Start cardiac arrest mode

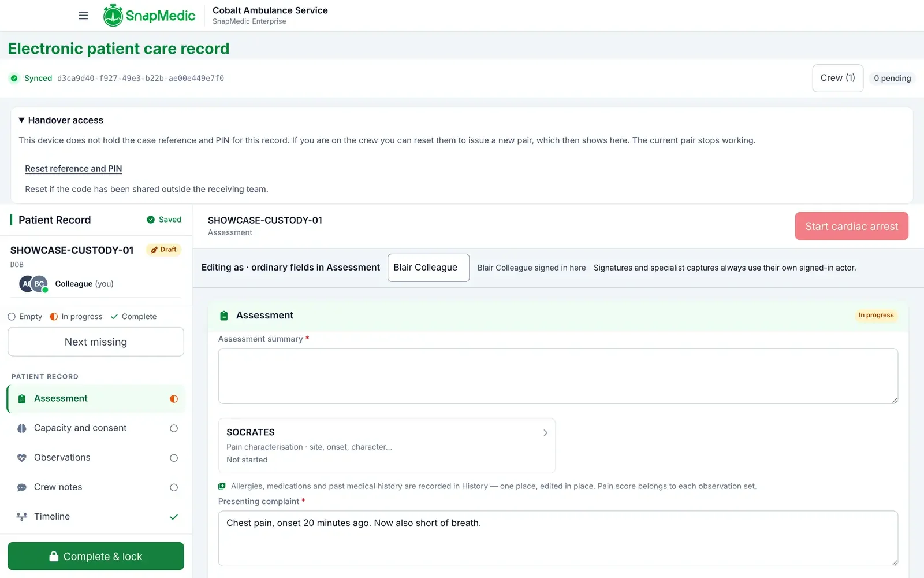point(852,227)
